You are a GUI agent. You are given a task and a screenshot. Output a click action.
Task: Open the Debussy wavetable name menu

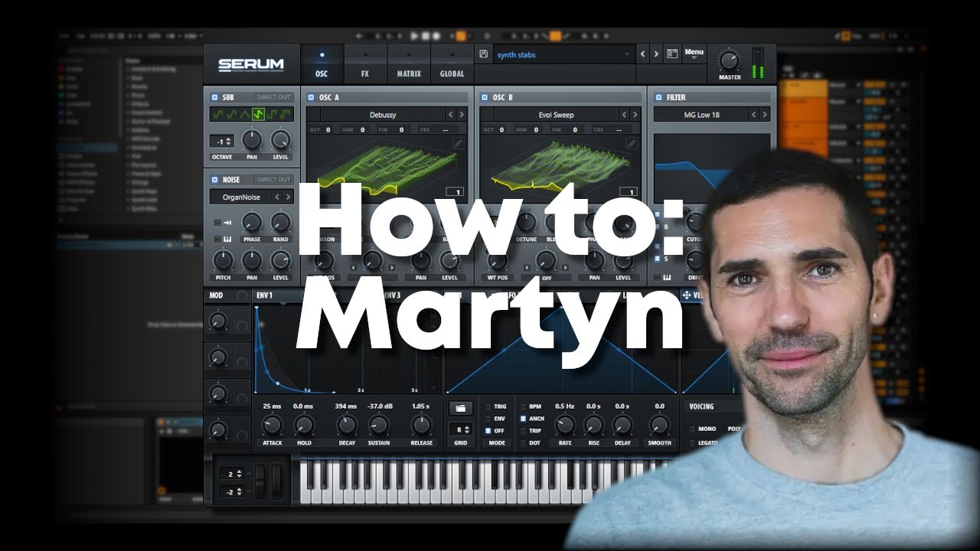coord(383,115)
